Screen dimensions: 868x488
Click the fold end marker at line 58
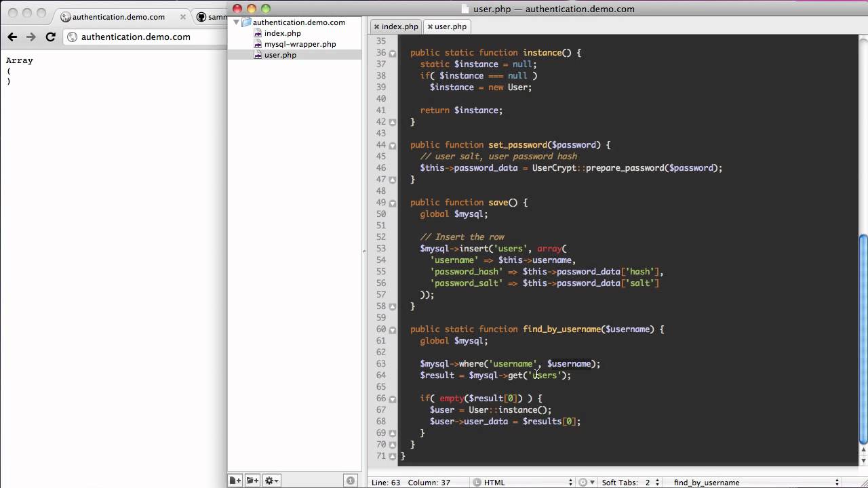[392, 306]
